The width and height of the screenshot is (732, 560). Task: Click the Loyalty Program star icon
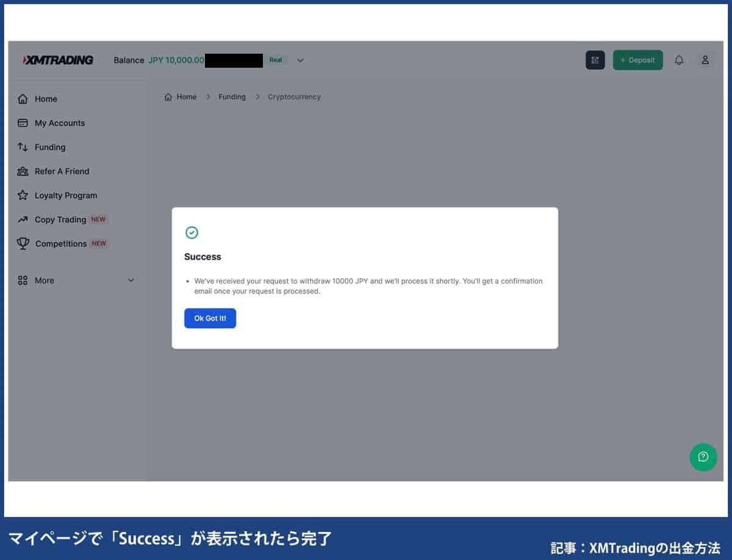(x=23, y=195)
